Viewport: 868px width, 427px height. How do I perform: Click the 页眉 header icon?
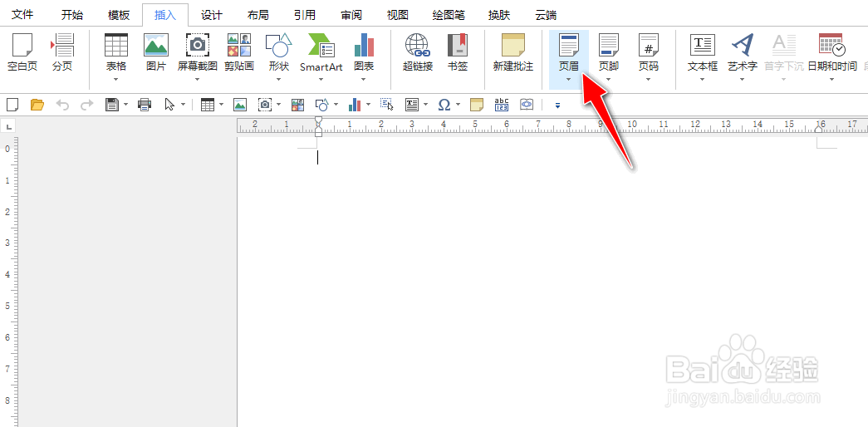pyautogui.click(x=568, y=45)
